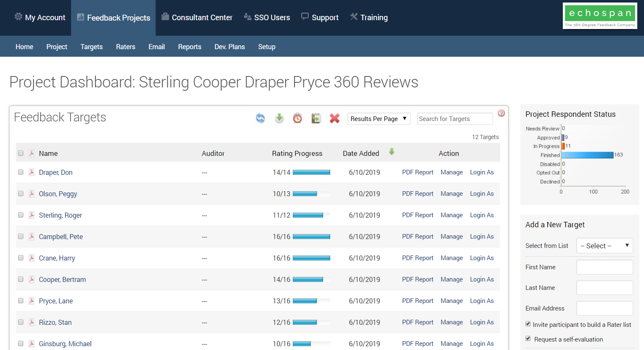Open the help question mark icon
Image resolution: width=644 pixels, height=350 pixels.
501,113
